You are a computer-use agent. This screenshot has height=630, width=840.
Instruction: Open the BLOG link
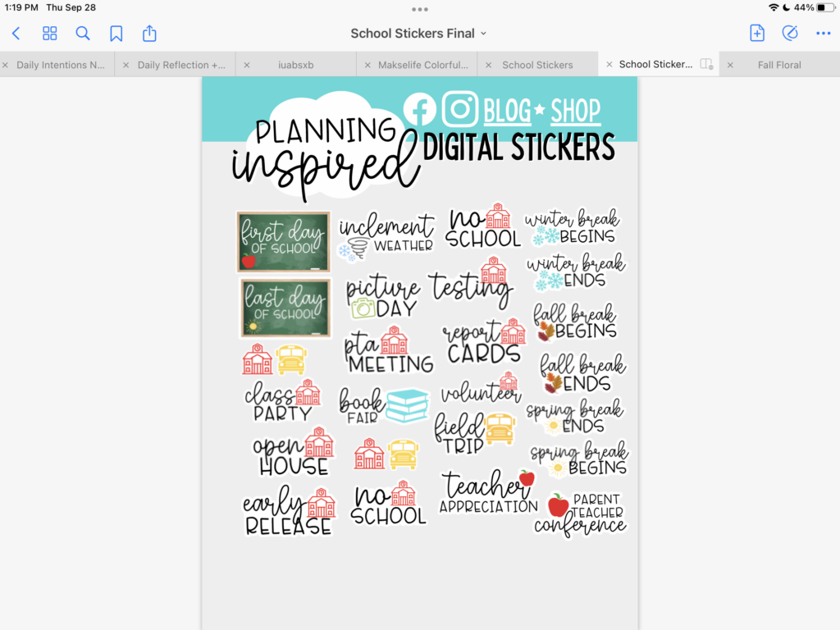pos(507,111)
